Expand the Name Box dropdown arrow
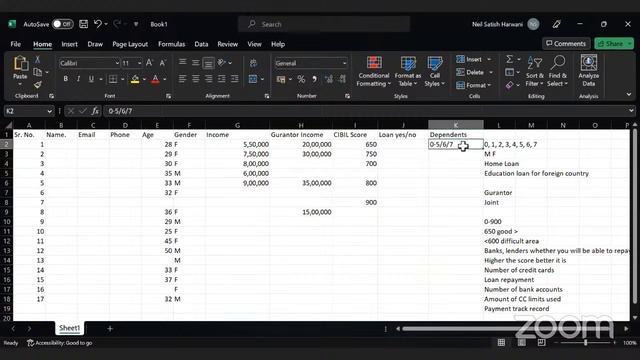The image size is (640, 360). [49, 111]
